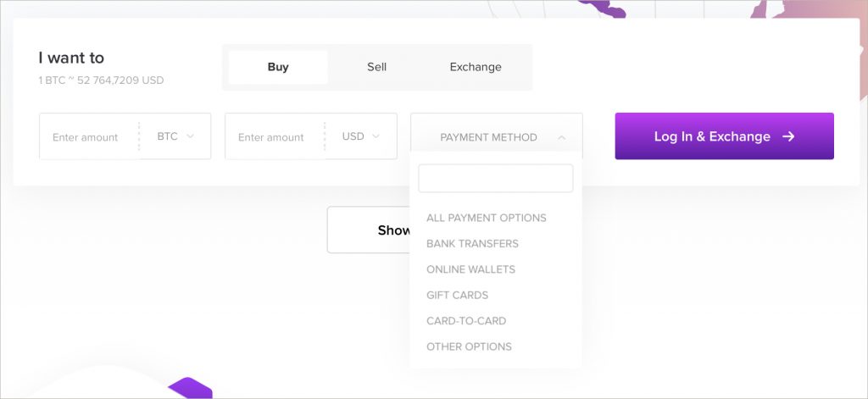The height and width of the screenshot is (399, 868).
Task: Collapse the Payment Method chevron arrow
Action: (561, 137)
